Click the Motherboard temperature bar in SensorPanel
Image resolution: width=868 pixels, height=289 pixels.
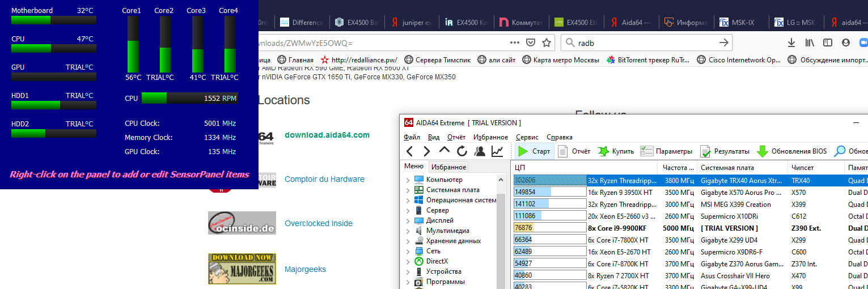54,20
